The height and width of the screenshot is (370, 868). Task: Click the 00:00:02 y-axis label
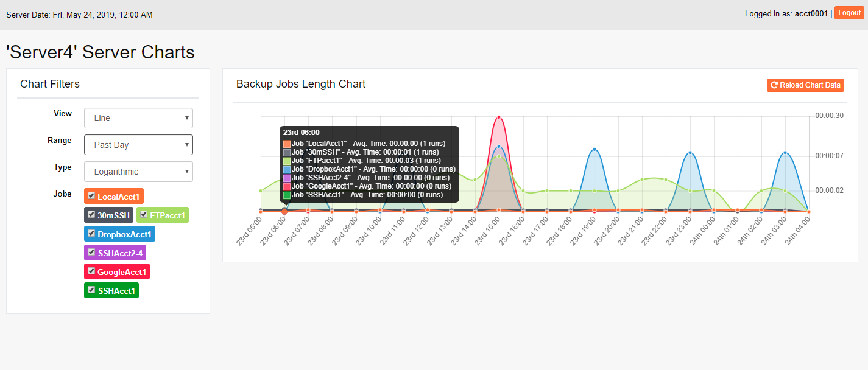(x=829, y=190)
